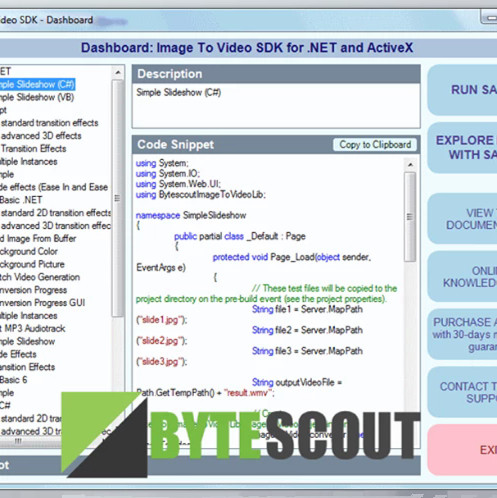Select the Basic 6 list header
The width and height of the screenshot is (497, 498).
[x=14, y=380]
